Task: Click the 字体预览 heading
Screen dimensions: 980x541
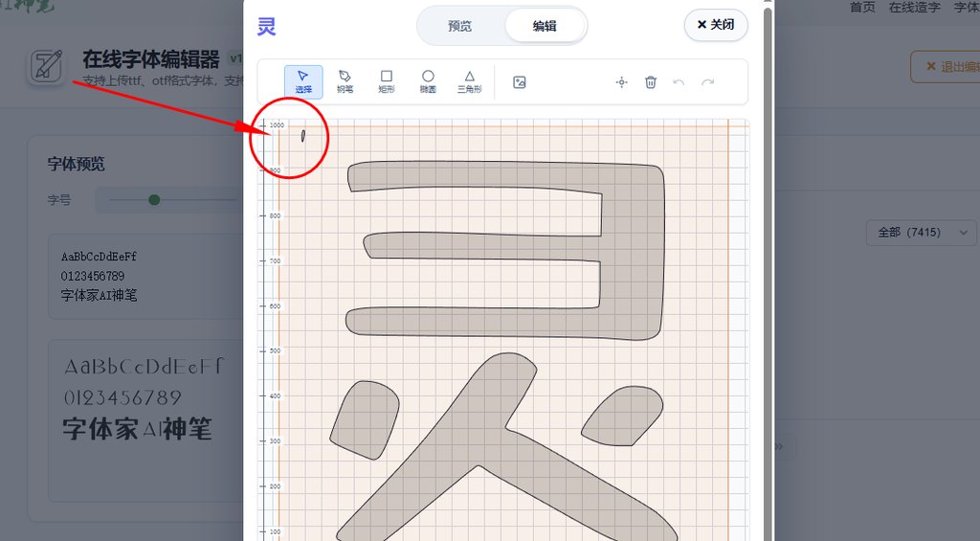Action: pos(77,164)
